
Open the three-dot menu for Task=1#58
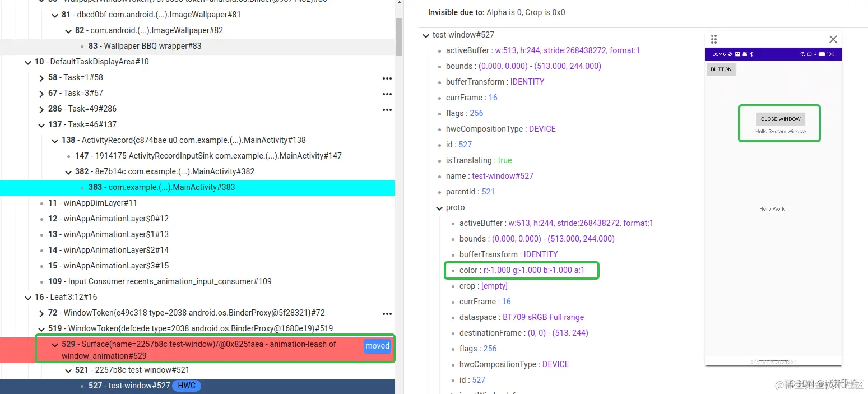387,78
